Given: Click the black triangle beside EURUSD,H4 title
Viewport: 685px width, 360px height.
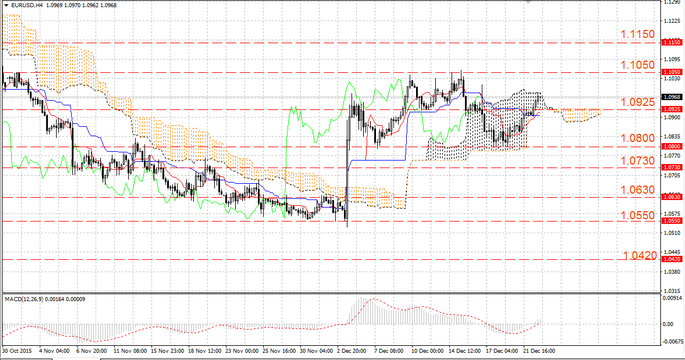Looking at the screenshot, I should click(6, 5).
